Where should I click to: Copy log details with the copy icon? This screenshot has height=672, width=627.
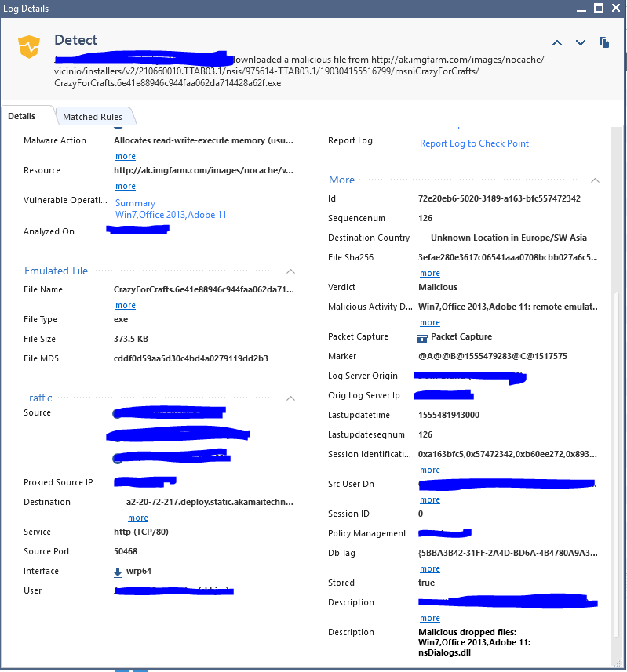(x=604, y=42)
